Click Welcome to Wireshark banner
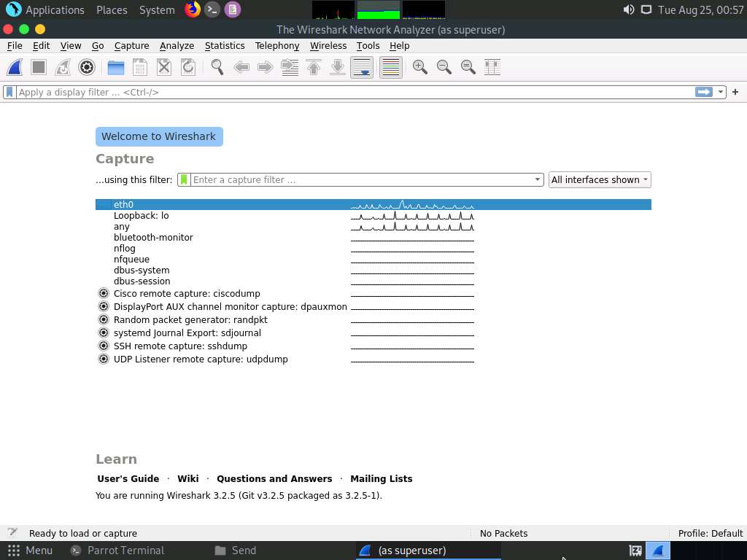The height and width of the screenshot is (560, 747). [x=159, y=136]
